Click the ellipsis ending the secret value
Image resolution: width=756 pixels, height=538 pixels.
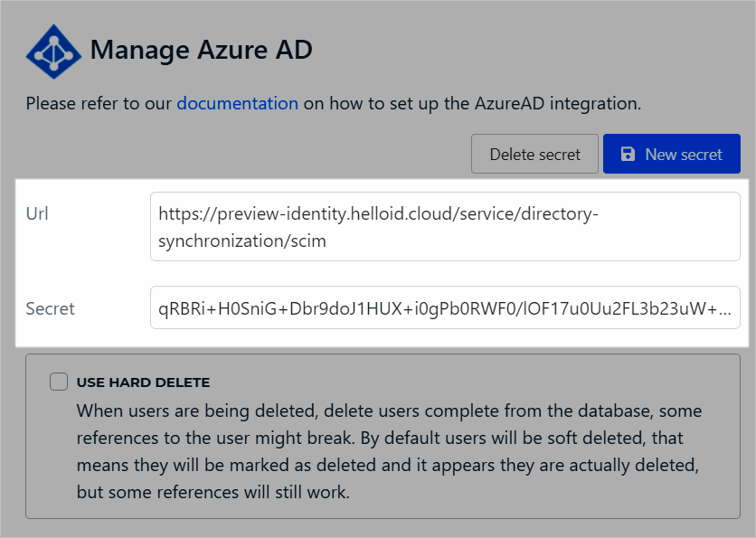[x=725, y=309]
